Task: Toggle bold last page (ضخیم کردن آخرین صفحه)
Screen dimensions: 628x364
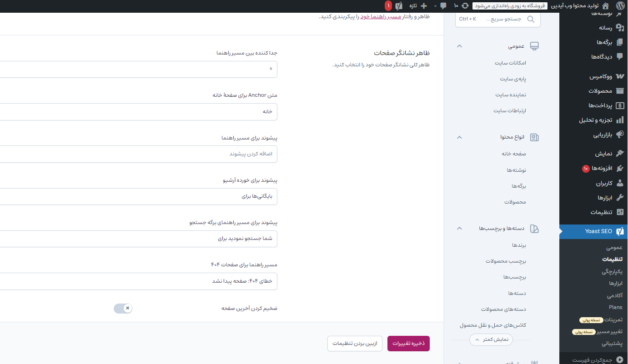Action: click(x=123, y=308)
